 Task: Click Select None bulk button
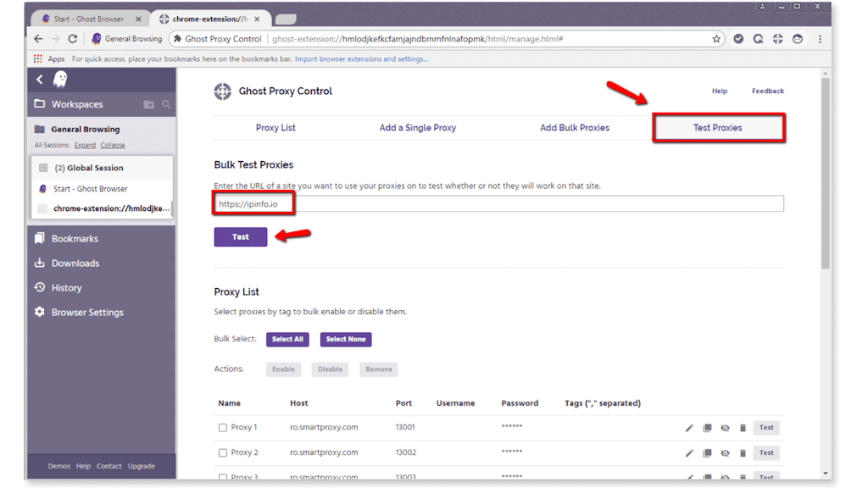346,339
